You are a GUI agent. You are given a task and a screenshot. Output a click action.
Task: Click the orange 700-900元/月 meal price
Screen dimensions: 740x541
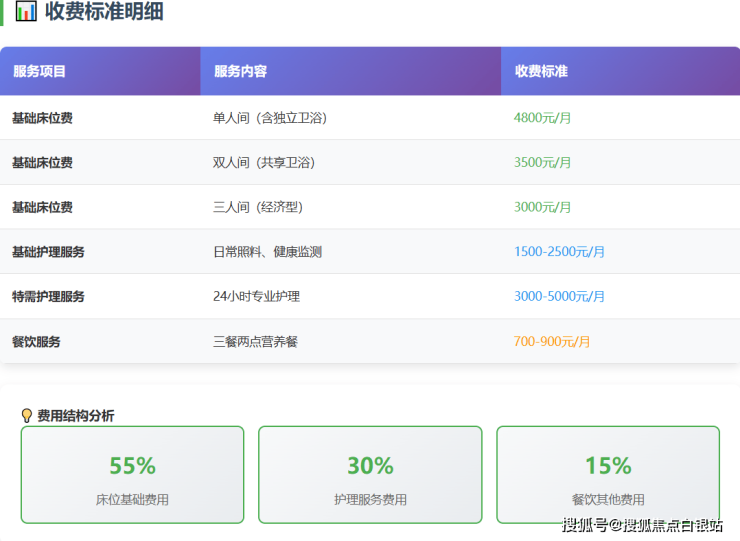pyautogui.click(x=552, y=342)
